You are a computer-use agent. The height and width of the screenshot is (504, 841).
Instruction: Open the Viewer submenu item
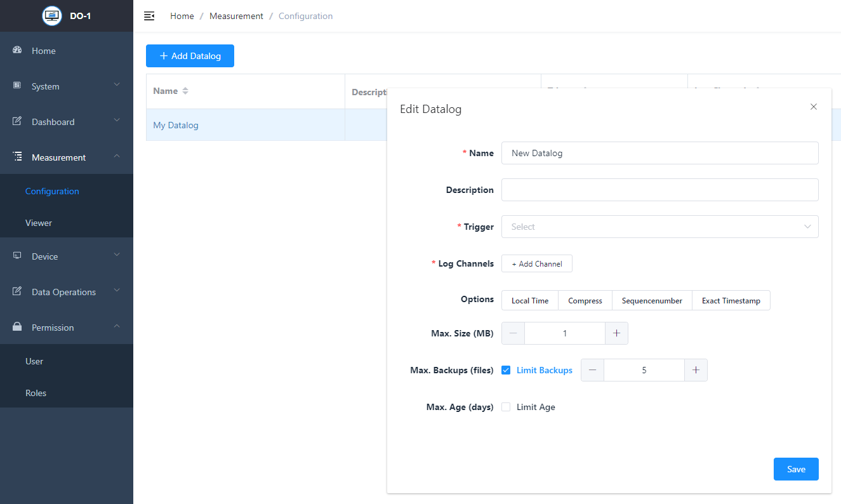(39, 223)
